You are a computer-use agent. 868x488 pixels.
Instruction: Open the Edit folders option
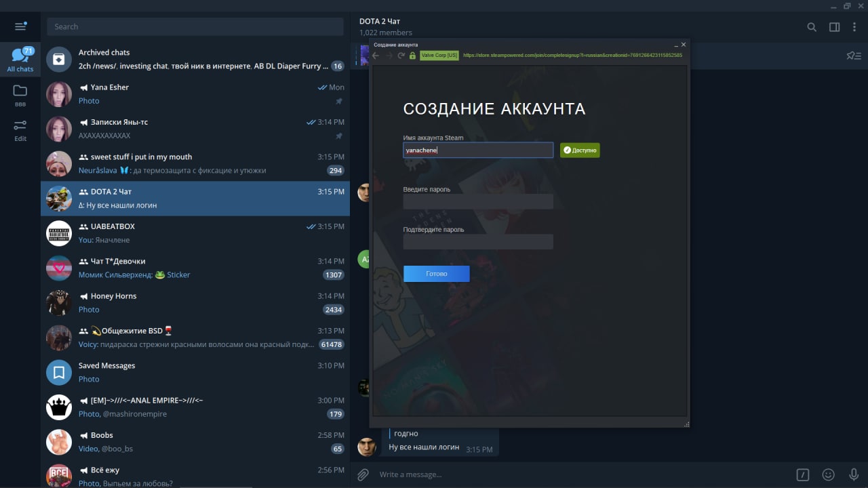point(20,130)
